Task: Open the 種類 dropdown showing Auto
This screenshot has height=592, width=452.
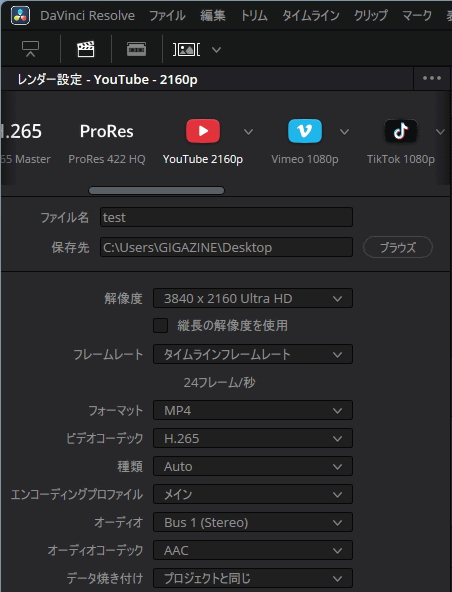Action: click(253, 466)
